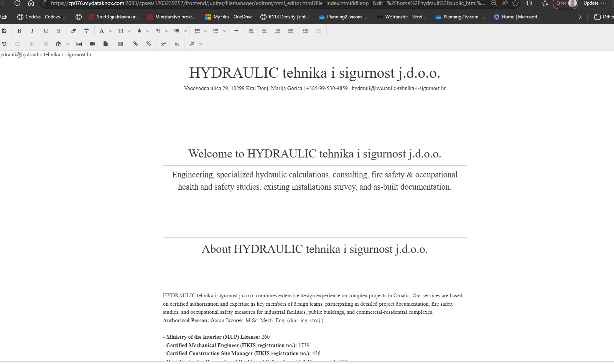The height and width of the screenshot is (364, 614).
Task: Toggle strikethrough formatting
Action: (59, 31)
